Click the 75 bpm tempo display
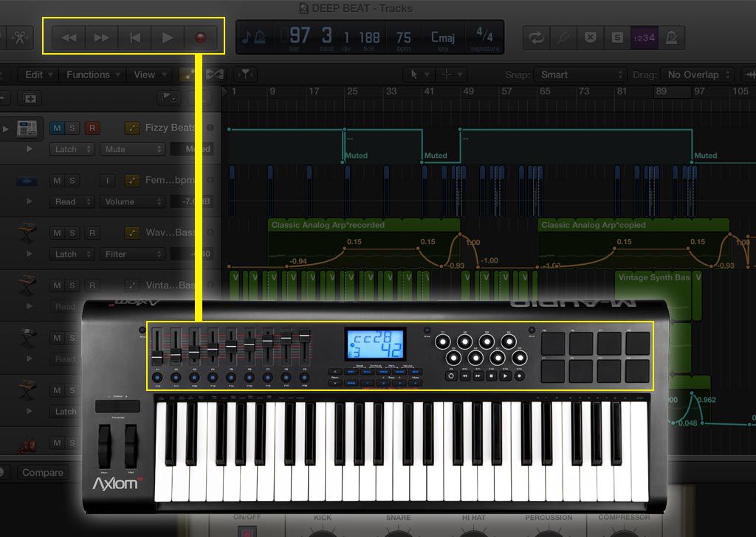This screenshot has width=756, height=537. coord(404,38)
